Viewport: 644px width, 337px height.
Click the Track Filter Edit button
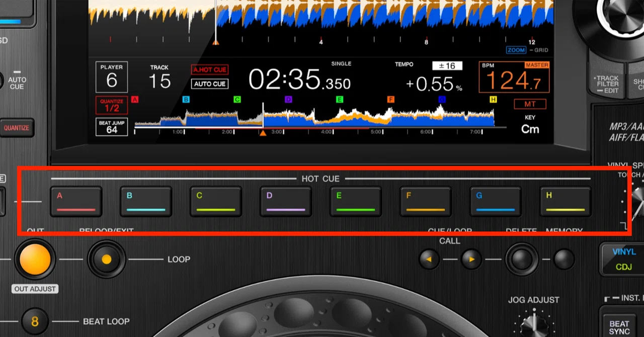tap(607, 83)
